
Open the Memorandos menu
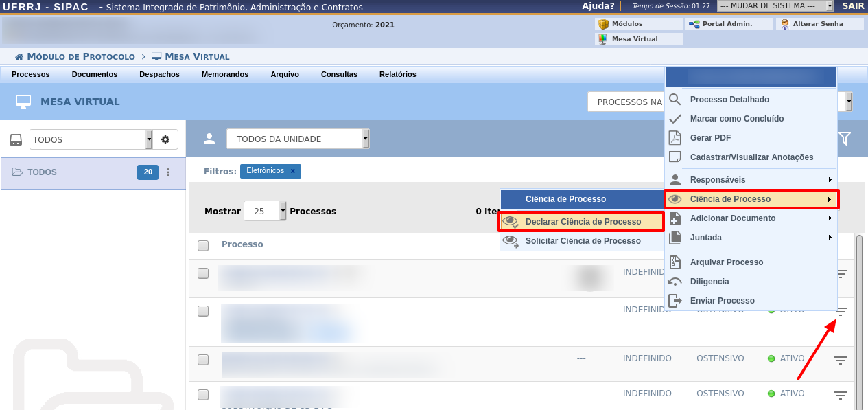tap(225, 74)
